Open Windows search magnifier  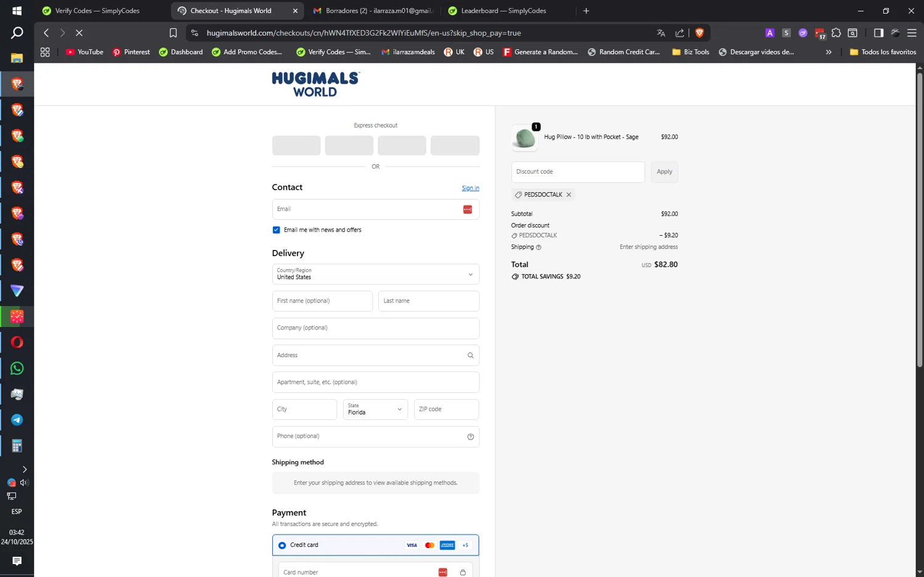coord(17,33)
